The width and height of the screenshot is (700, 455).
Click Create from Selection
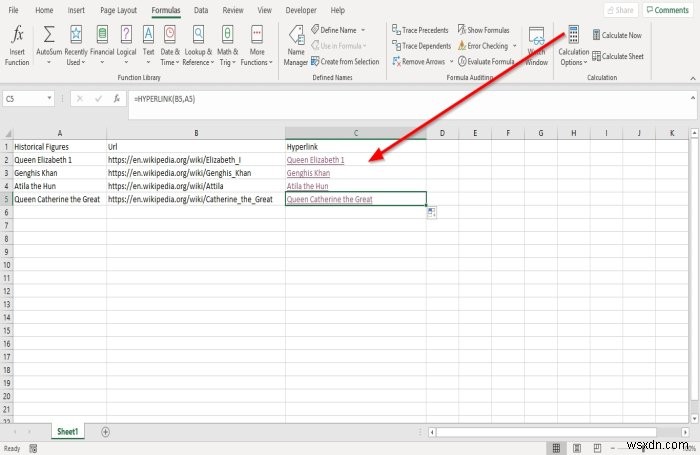345,61
